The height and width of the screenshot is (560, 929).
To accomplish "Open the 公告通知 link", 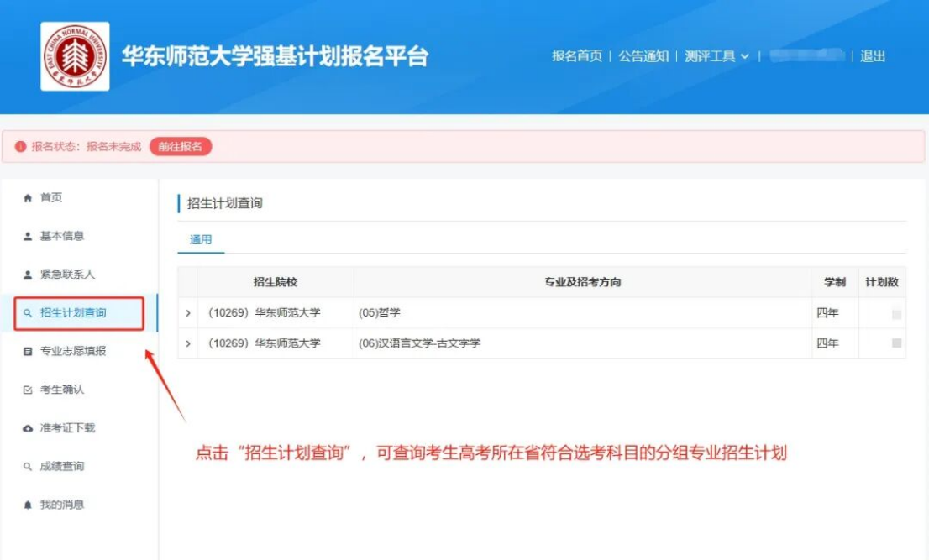I will (643, 56).
